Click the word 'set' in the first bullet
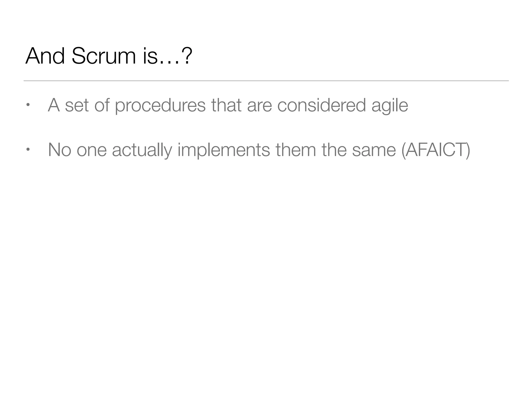 [x=77, y=106]
